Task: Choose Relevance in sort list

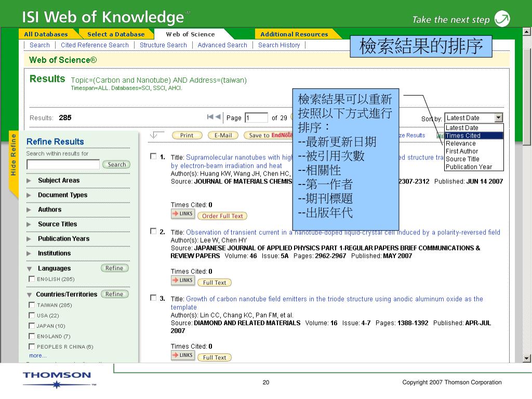Action: [474, 143]
